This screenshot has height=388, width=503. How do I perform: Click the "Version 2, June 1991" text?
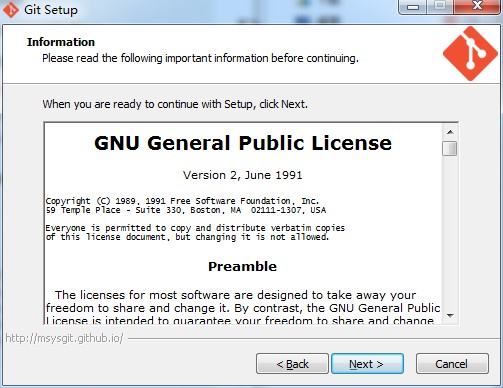[243, 175]
